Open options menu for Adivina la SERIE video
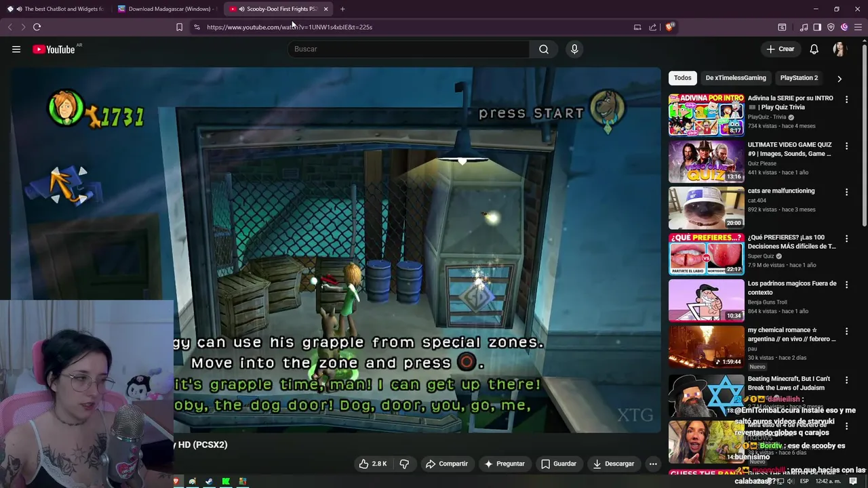Image resolution: width=868 pixels, height=488 pixels. tap(846, 100)
